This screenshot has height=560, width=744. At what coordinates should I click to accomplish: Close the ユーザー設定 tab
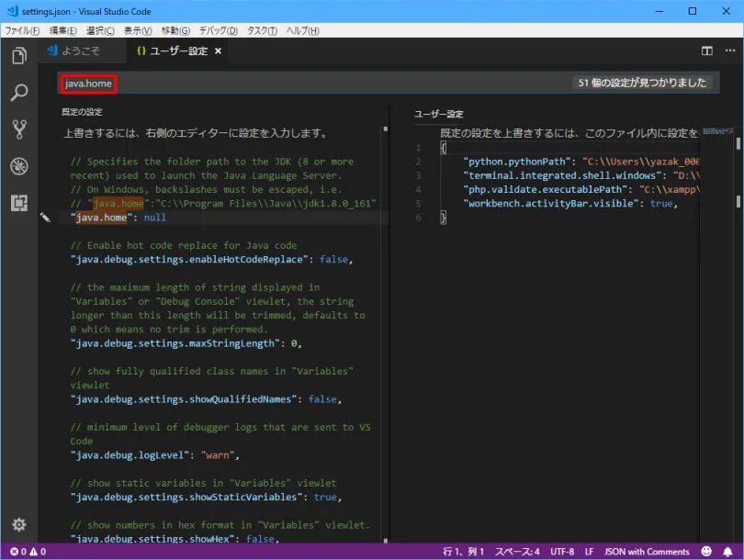218,50
